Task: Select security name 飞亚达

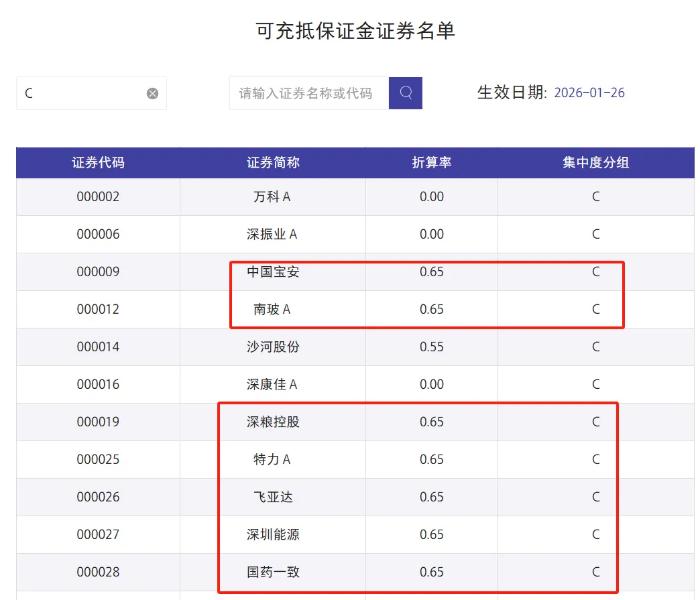Action: coord(273,497)
